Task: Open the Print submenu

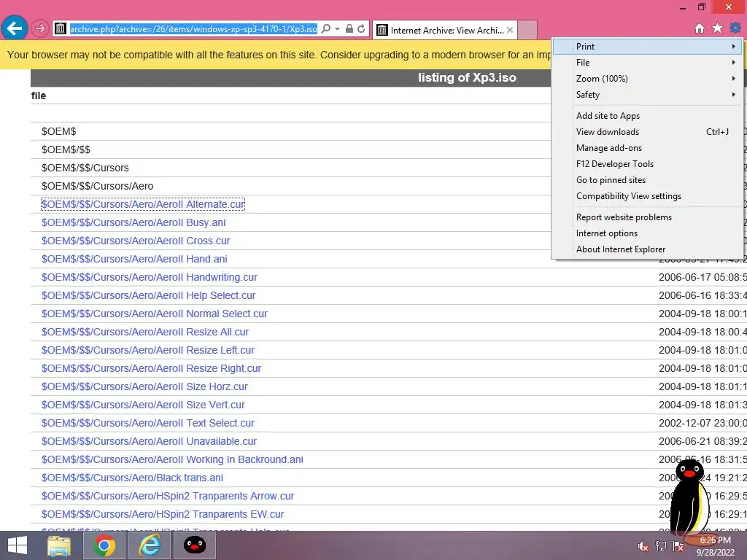Action: coord(648,47)
